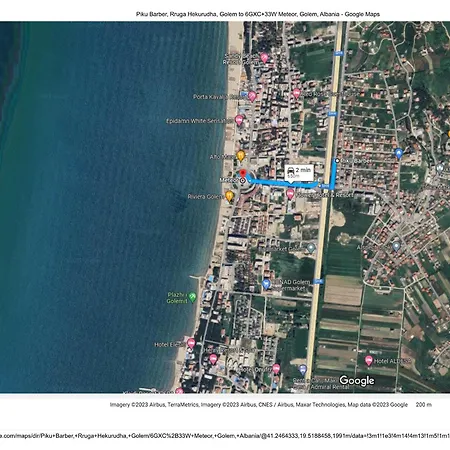Select the Hotel Elesio pink marker

tap(191, 343)
